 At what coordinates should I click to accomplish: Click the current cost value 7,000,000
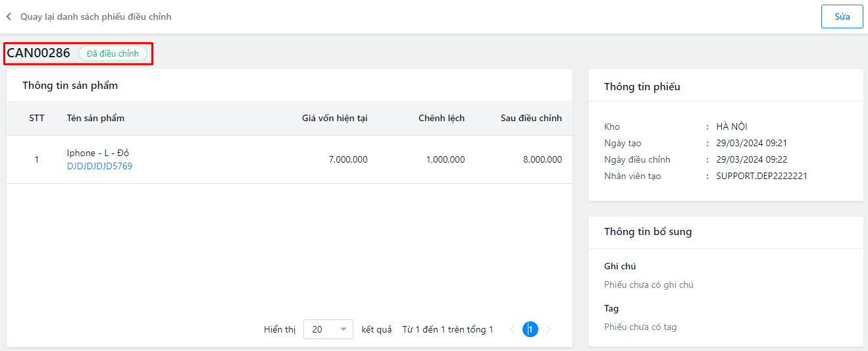pos(348,159)
